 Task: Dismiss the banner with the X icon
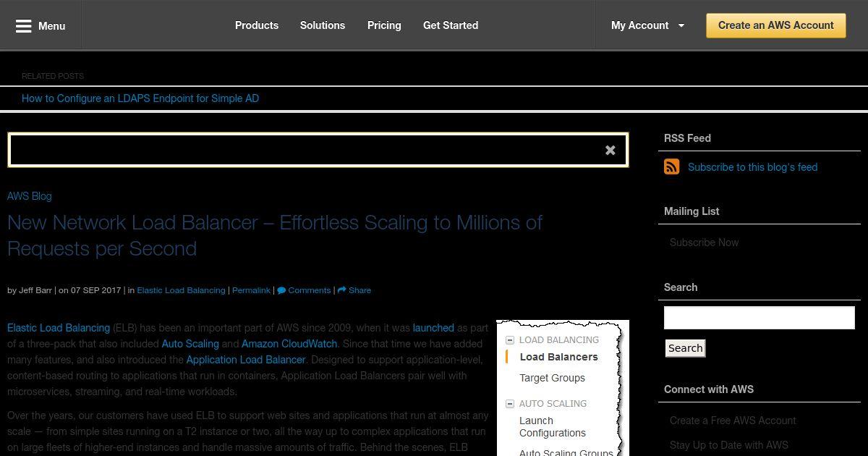(610, 150)
